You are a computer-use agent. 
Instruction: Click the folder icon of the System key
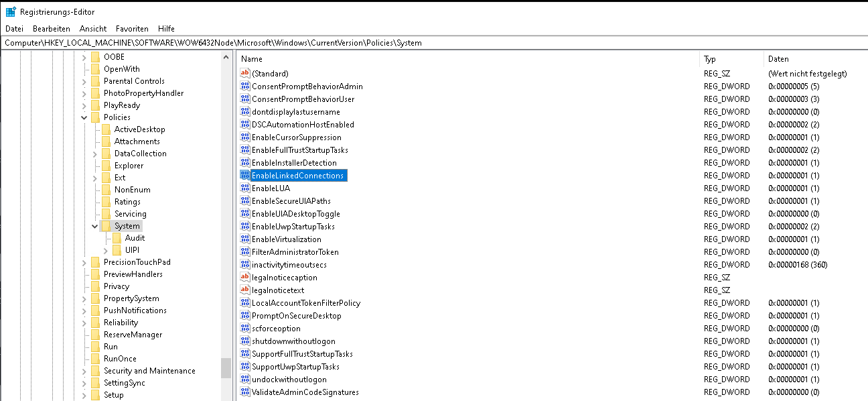106,225
